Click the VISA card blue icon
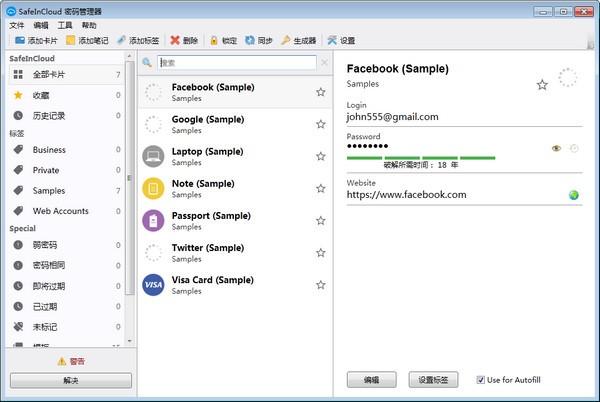This screenshot has height=402, width=600. coord(153,285)
